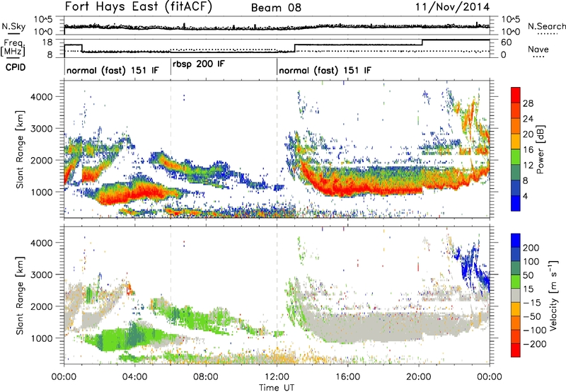Click the 'CPID' row label
This screenshot has width=566, height=392.
point(16,67)
